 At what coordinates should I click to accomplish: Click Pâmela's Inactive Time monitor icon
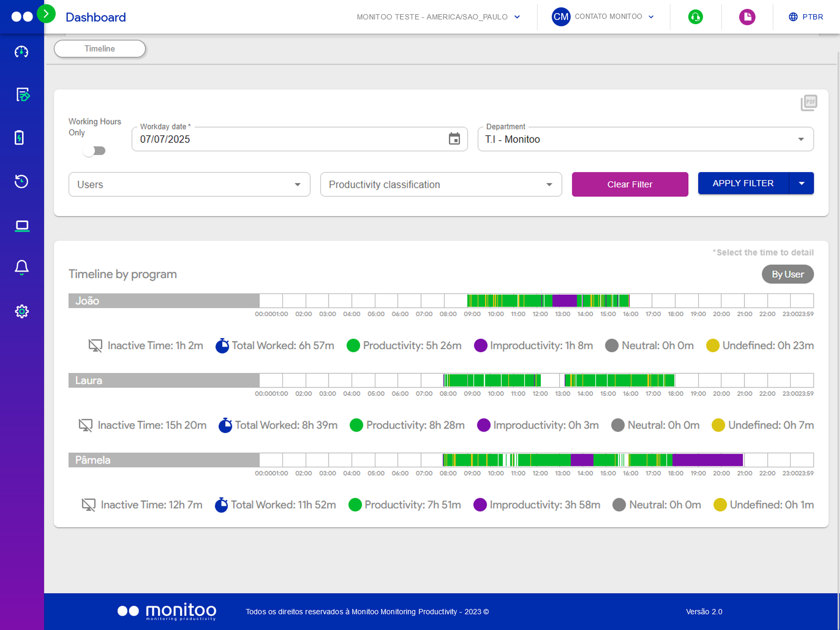tap(89, 505)
